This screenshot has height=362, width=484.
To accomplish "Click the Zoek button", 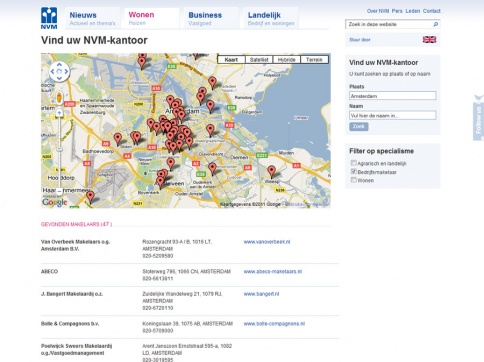I will pyautogui.click(x=359, y=126).
